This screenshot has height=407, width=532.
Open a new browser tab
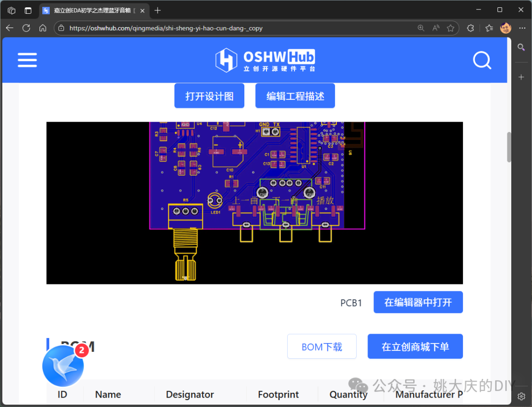coord(158,10)
